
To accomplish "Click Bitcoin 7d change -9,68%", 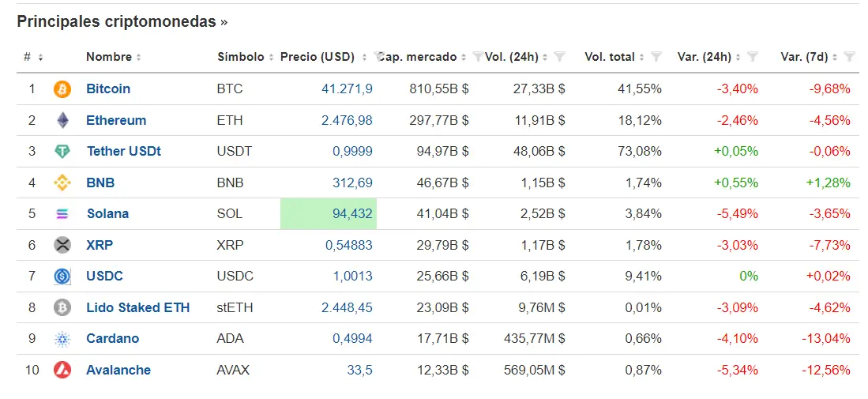I will pyautogui.click(x=830, y=89).
